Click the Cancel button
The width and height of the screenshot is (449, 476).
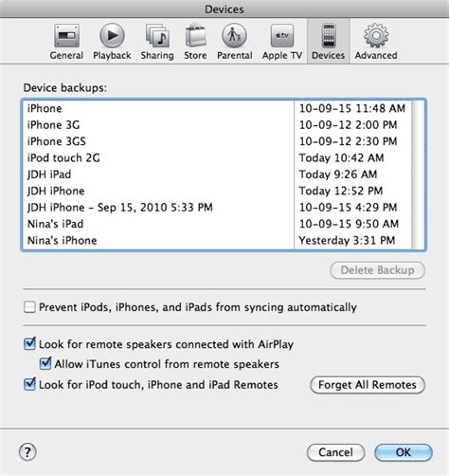[x=335, y=452]
